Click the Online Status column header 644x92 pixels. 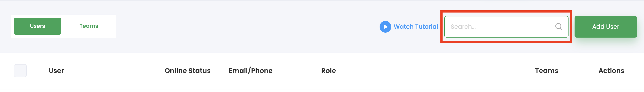(x=187, y=71)
